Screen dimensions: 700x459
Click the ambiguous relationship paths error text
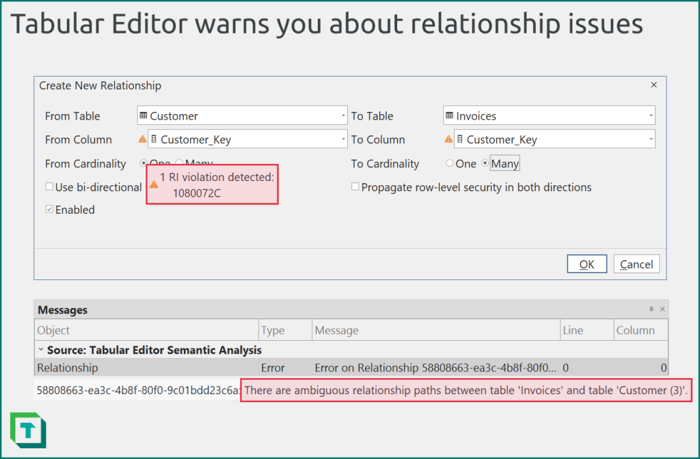pos(466,390)
